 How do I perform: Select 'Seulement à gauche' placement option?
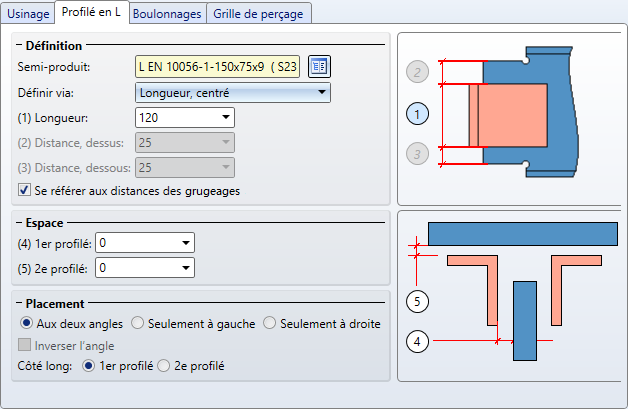(x=138, y=323)
